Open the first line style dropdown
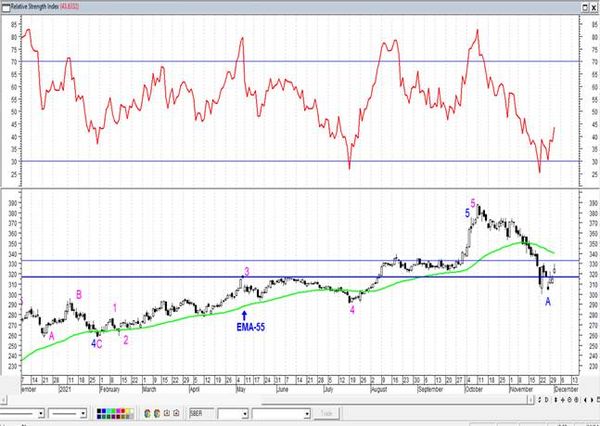 (41, 413)
